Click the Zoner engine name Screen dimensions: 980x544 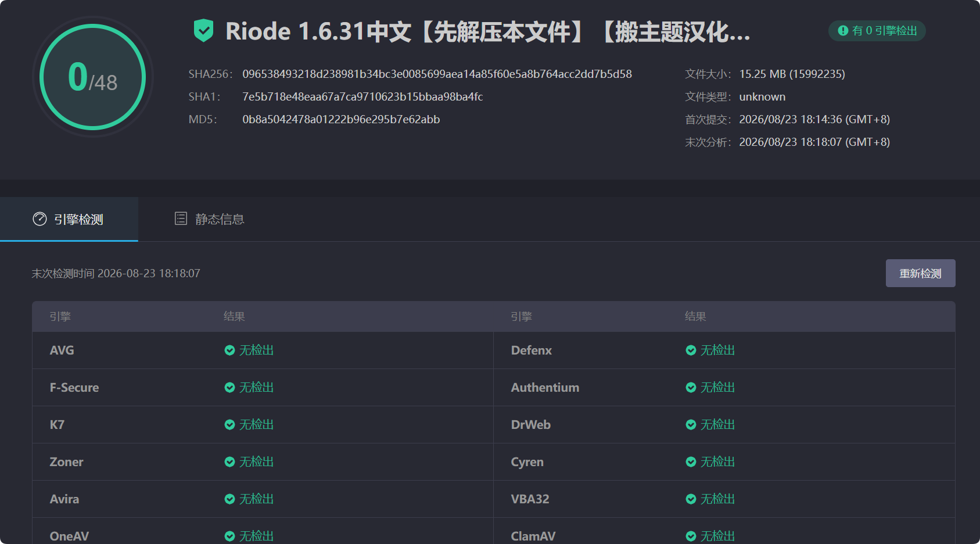[x=66, y=461]
